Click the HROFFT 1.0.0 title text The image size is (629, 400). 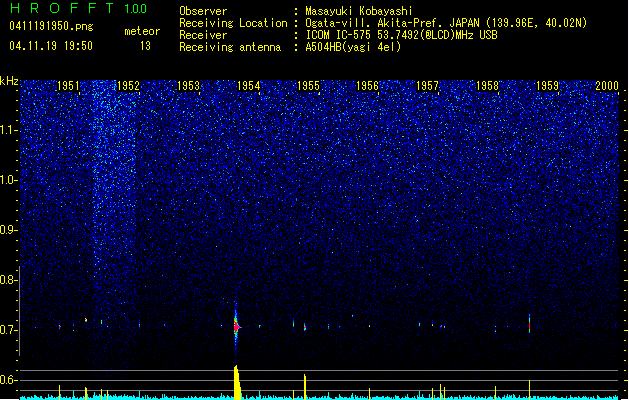(79, 8)
